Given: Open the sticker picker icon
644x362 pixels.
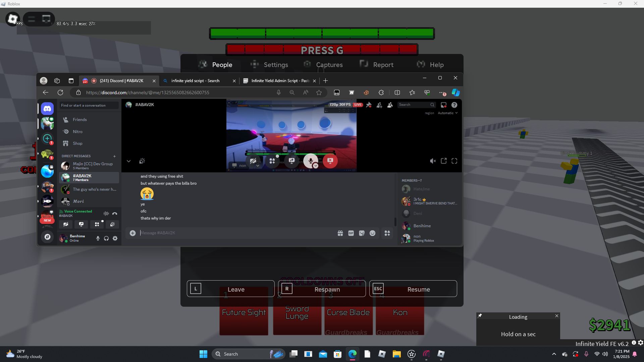Looking at the screenshot, I should coord(362,233).
